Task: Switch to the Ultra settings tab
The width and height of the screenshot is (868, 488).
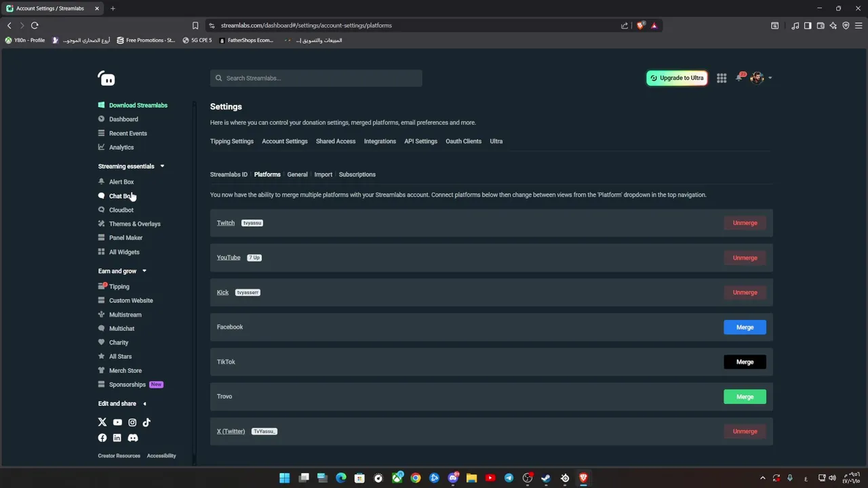Action: tap(496, 141)
